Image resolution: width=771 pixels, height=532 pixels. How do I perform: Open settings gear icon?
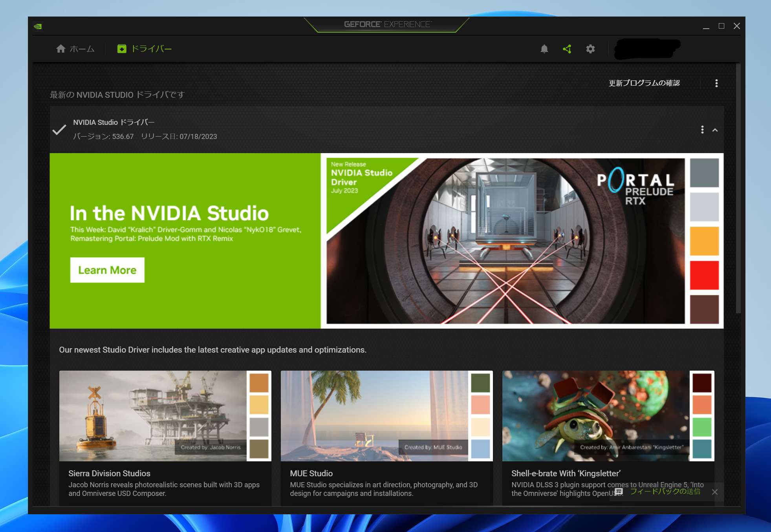[x=590, y=49]
